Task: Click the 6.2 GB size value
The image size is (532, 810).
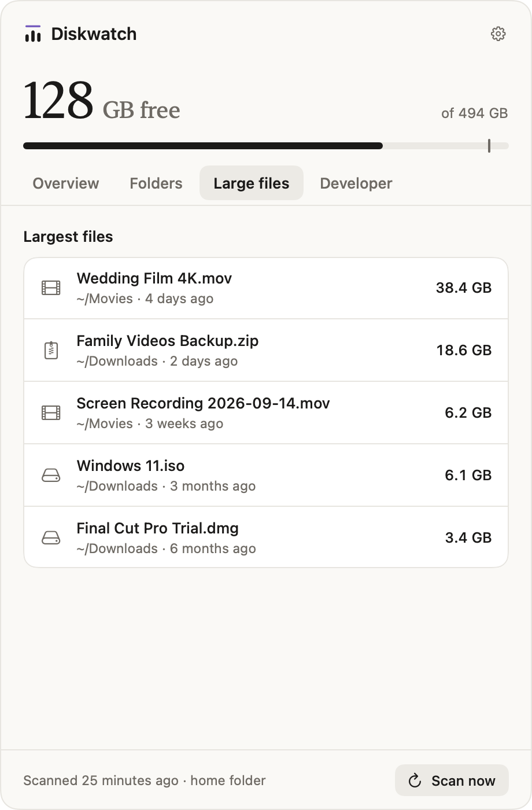Action: (468, 413)
